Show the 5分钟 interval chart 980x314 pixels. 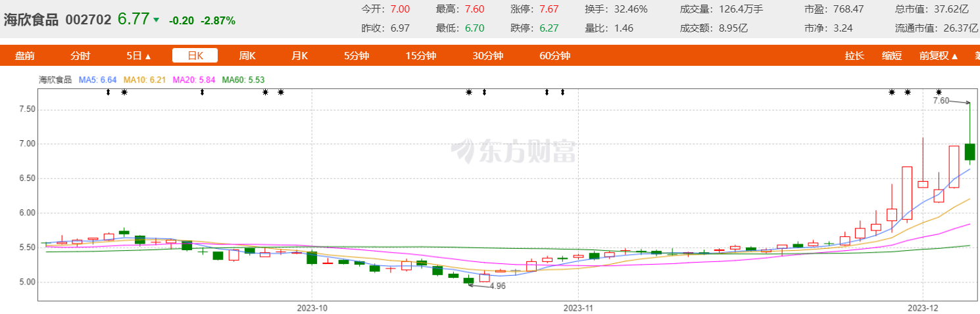(x=357, y=56)
